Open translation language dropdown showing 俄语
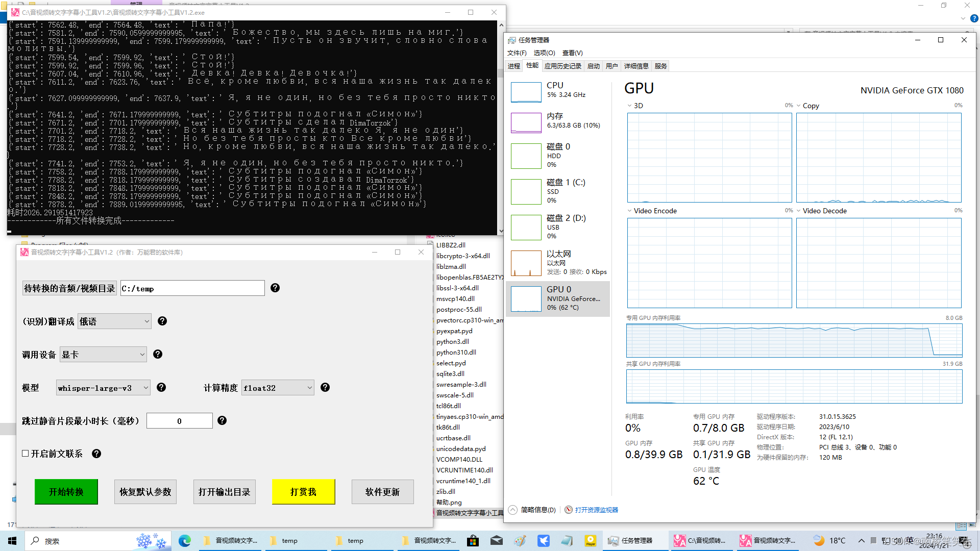 114,321
